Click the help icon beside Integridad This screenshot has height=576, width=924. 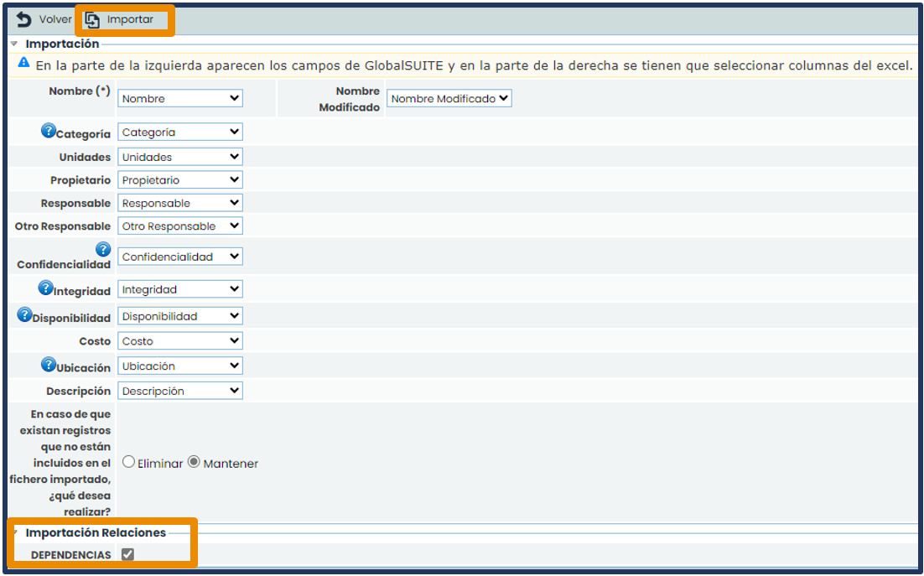pos(46,288)
